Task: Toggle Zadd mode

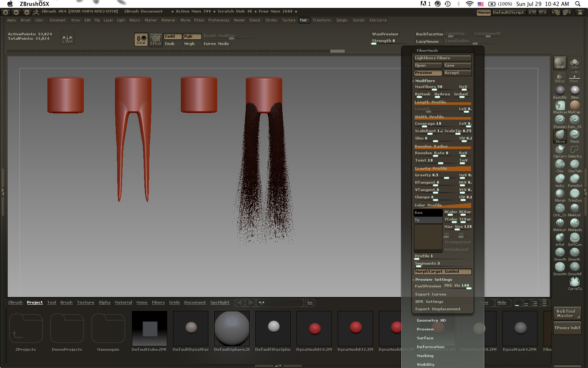Action: point(173,36)
